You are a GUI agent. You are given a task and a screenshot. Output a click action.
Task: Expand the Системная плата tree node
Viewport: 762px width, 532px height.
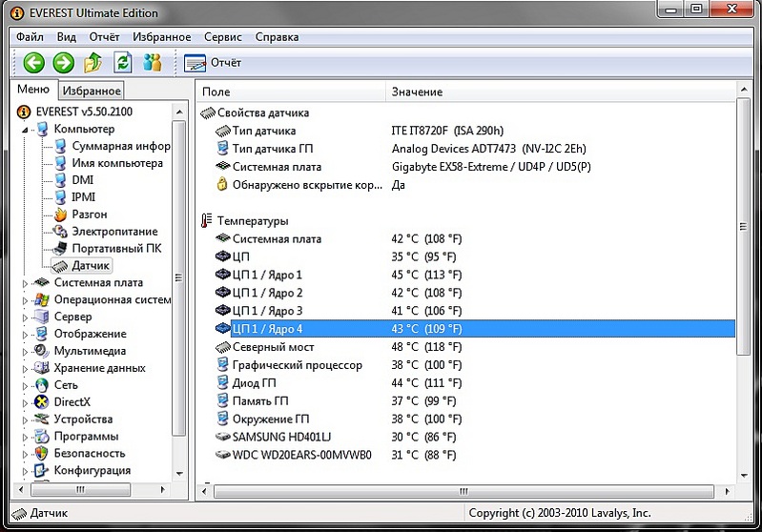coord(26,283)
